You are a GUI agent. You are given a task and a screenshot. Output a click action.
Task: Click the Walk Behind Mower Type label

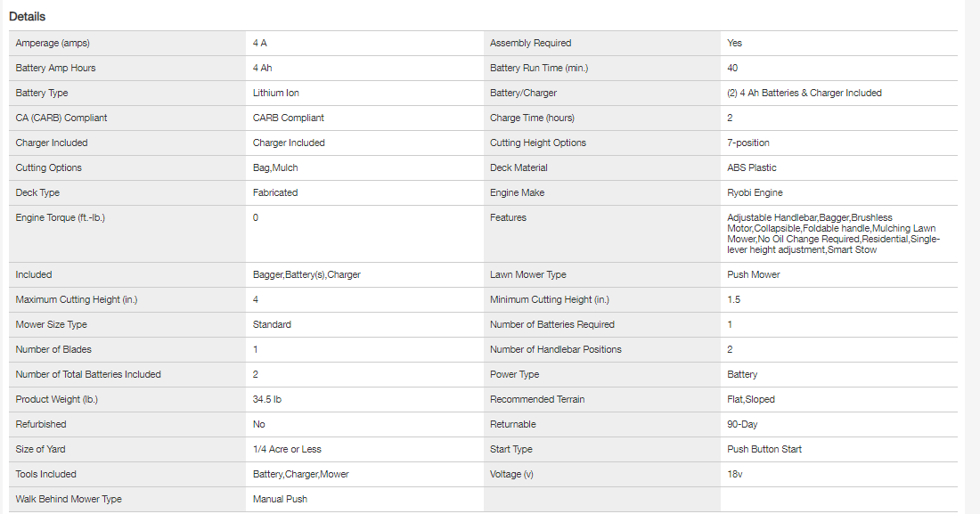coord(69,500)
